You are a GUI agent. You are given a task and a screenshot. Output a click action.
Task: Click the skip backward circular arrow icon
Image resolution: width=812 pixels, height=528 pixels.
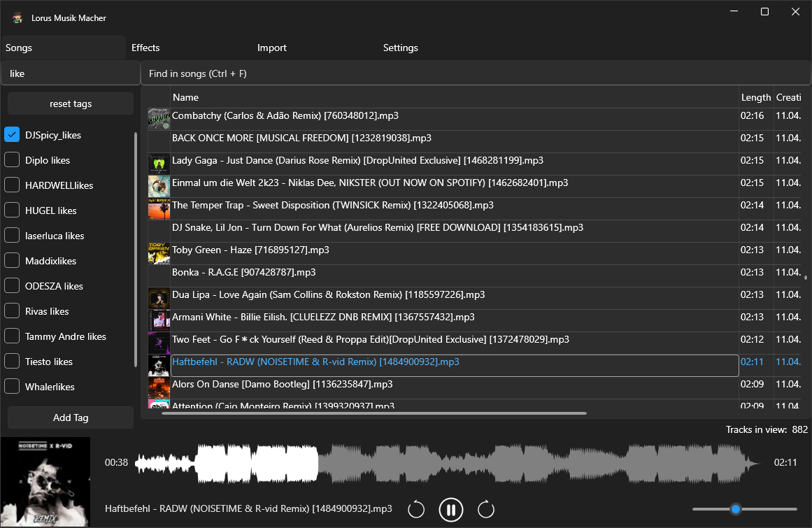click(x=416, y=510)
